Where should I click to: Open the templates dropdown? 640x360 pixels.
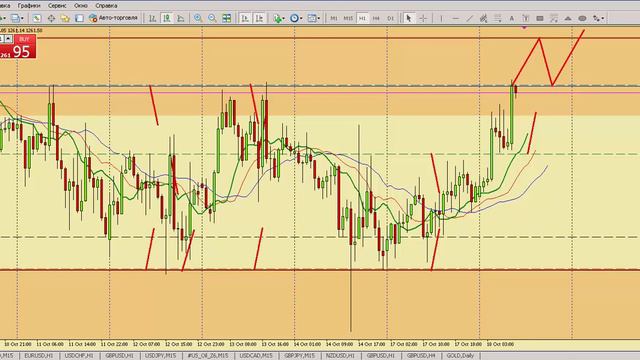click(x=313, y=18)
